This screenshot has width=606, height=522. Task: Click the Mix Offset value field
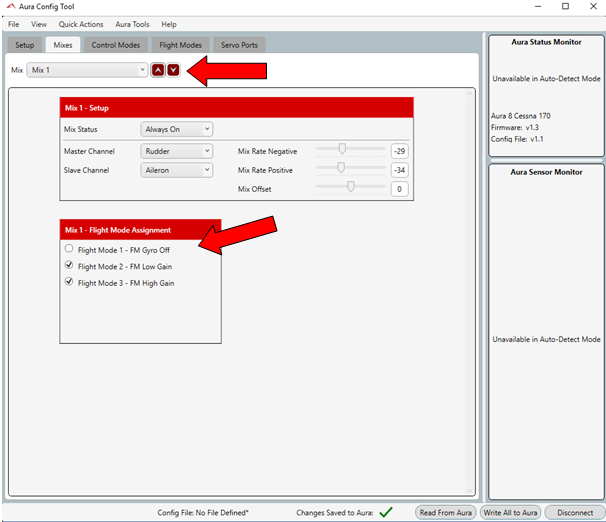[x=399, y=189]
